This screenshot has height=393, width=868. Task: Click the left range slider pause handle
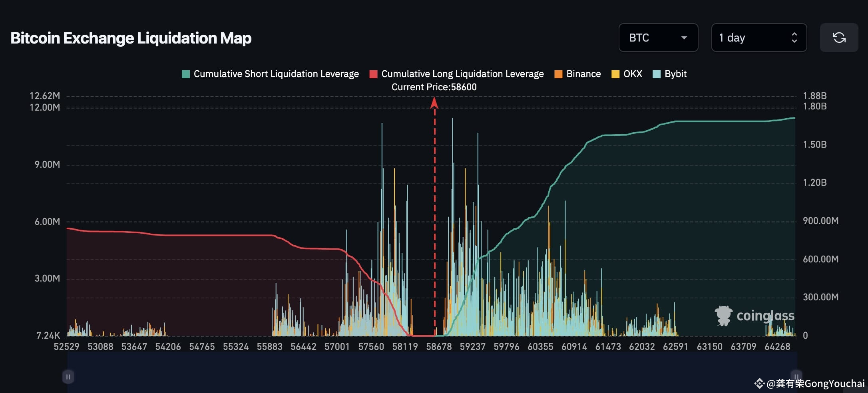pyautogui.click(x=68, y=376)
